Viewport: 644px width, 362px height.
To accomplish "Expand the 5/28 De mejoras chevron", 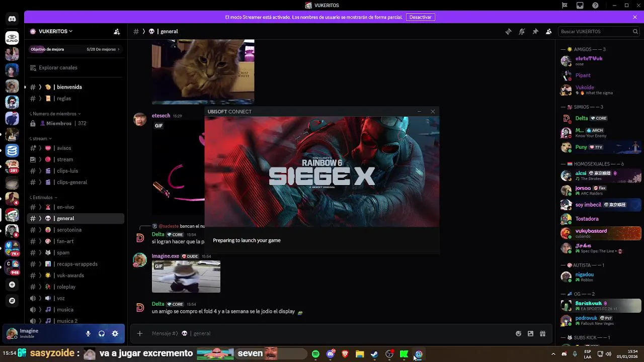I will [119, 49].
